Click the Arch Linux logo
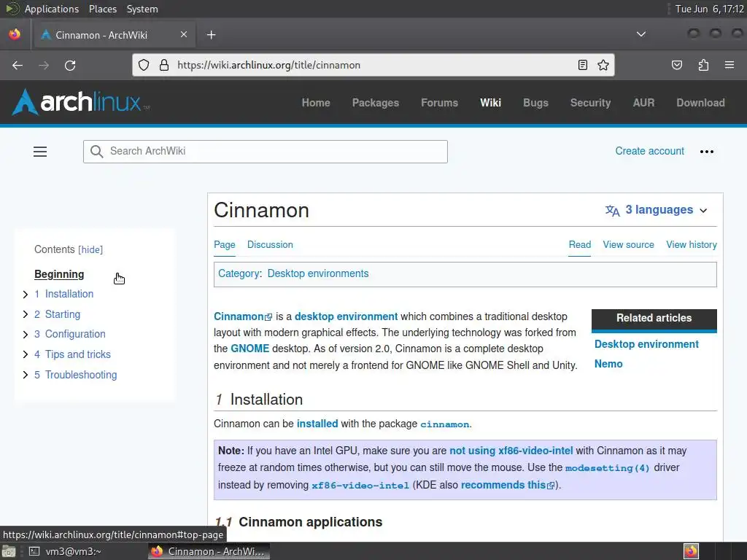Viewport: 747px width, 560px height. click(x=80, y=102)
